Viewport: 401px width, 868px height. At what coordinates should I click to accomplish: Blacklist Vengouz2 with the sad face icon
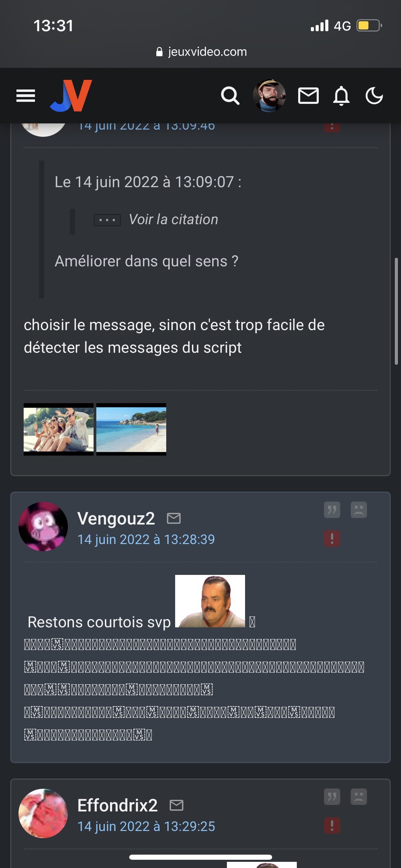tap(359, 510)
